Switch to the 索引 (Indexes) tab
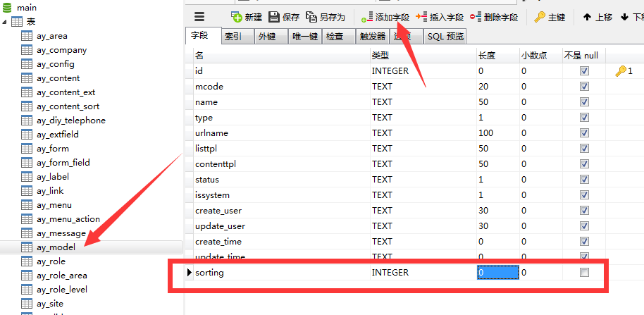 point(233,37)
